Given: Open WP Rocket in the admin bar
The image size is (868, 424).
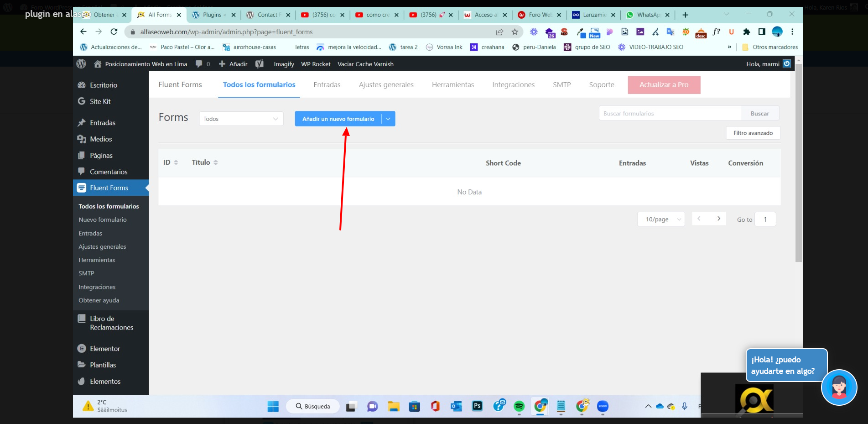Looking at the screenshot, I should (316, 64).
